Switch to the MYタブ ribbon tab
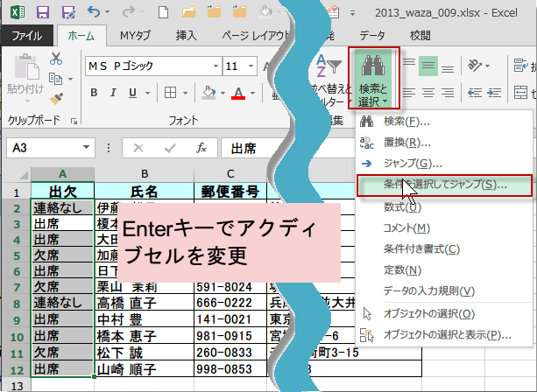Screen dimensions: 537x392 135,35
